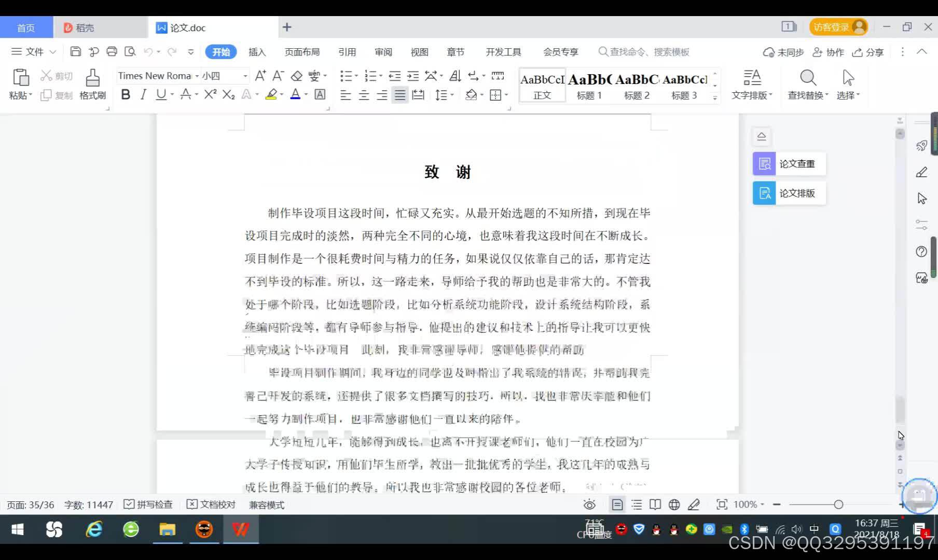Click the Paste clipboard icon
This screenshot has height=560, width=938.
click(x=21, y=78)
